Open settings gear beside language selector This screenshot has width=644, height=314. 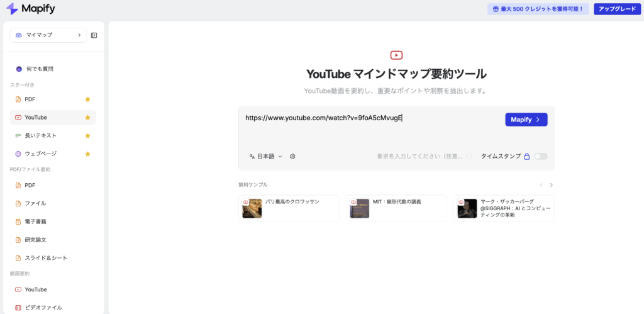click(292, 156)
